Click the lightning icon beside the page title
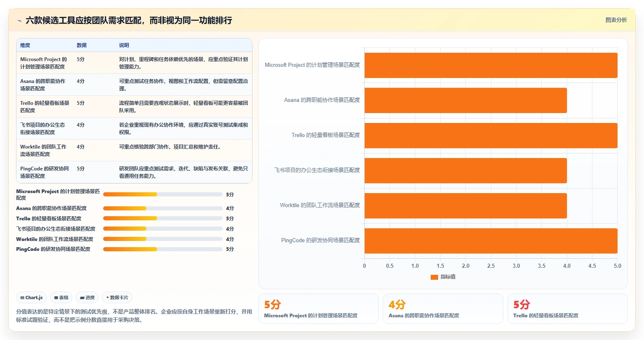Screen dimensions: 644x340 (x=19, y=21)
